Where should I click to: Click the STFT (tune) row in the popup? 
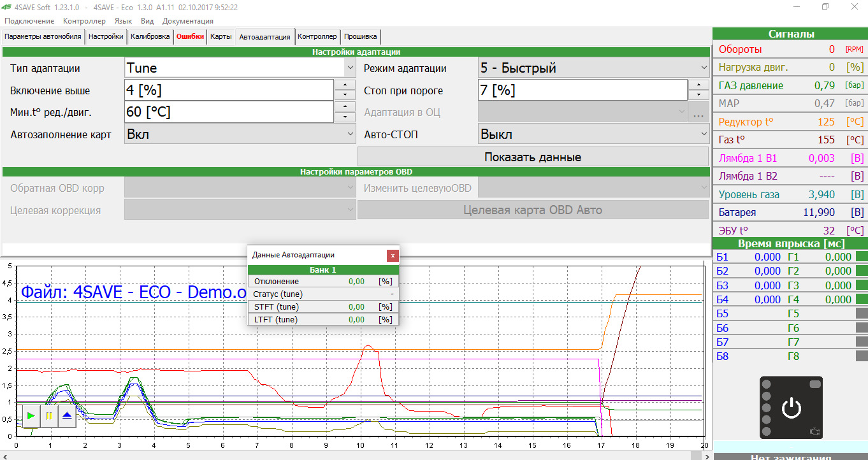pos(323,306)
